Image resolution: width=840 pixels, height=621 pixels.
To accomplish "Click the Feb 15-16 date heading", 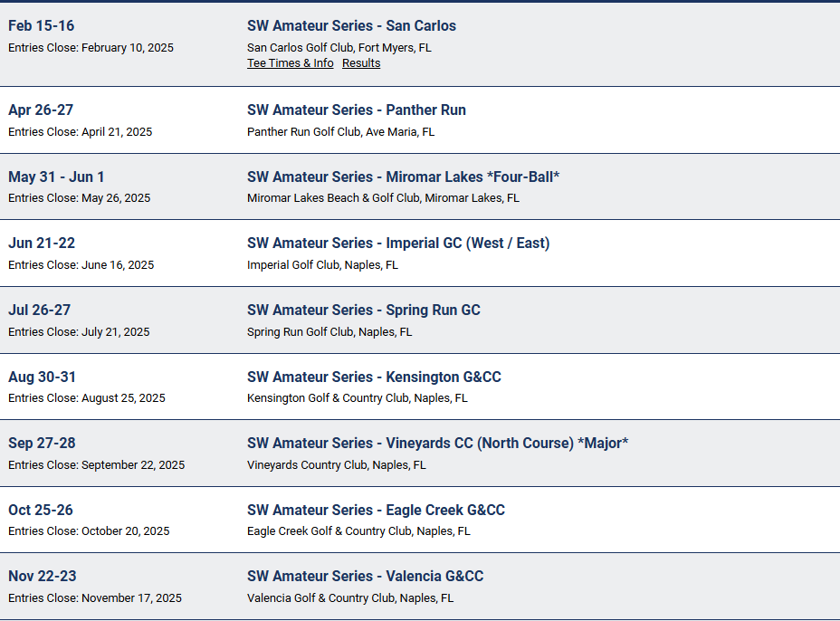I will pyautogui.click(x=41, y=25).
